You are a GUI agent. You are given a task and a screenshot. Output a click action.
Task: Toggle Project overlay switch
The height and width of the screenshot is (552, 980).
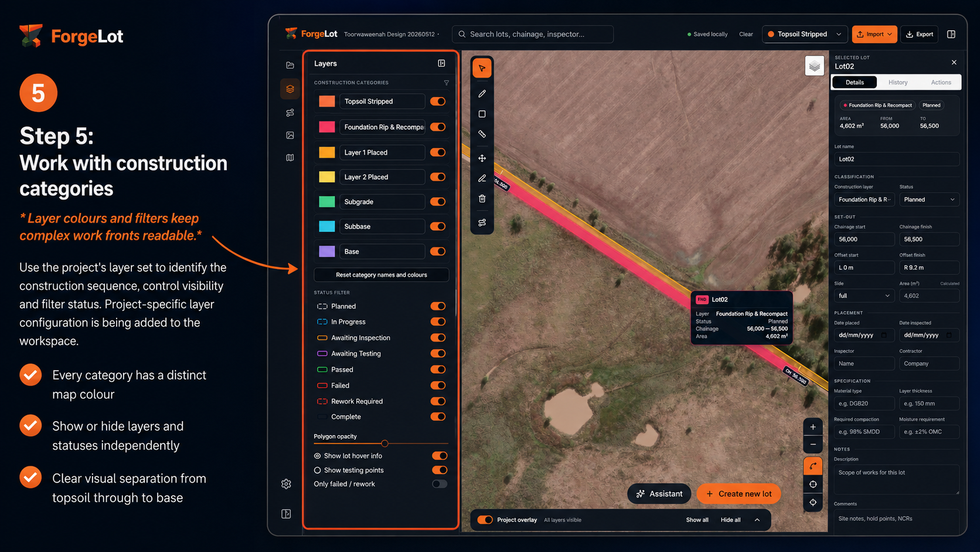tap(485, 520)
